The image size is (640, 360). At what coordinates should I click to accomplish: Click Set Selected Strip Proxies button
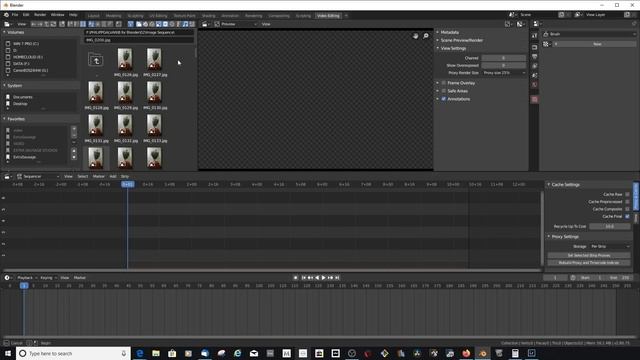(x=589, y=256)
